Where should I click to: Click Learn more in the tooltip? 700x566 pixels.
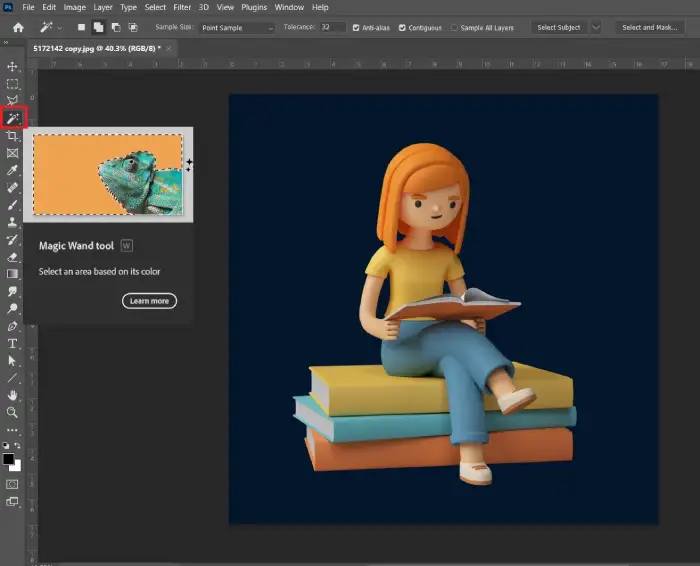(x=149, y=301)
